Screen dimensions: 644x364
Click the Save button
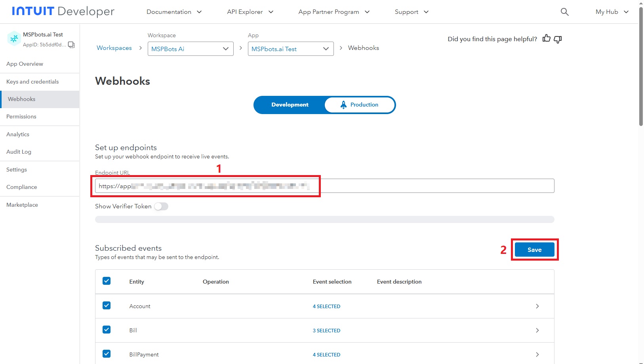click(x=534, y=250)
